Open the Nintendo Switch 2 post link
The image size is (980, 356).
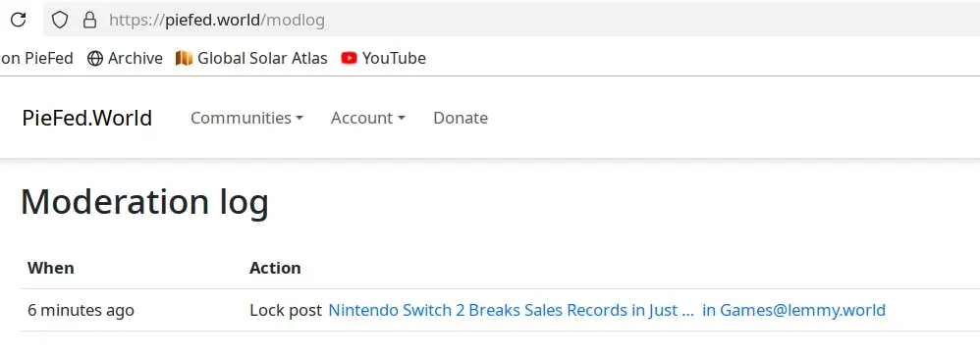click(x=512, y=310)
